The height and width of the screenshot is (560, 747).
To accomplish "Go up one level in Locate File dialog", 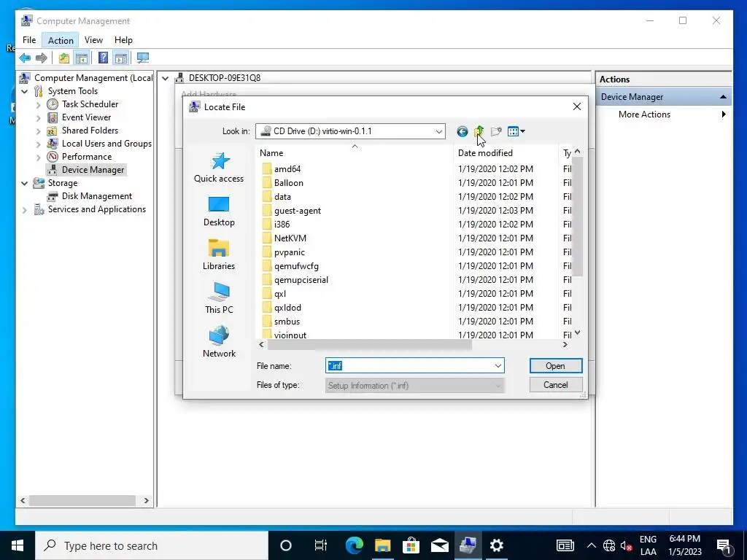I will pos(479,131).
